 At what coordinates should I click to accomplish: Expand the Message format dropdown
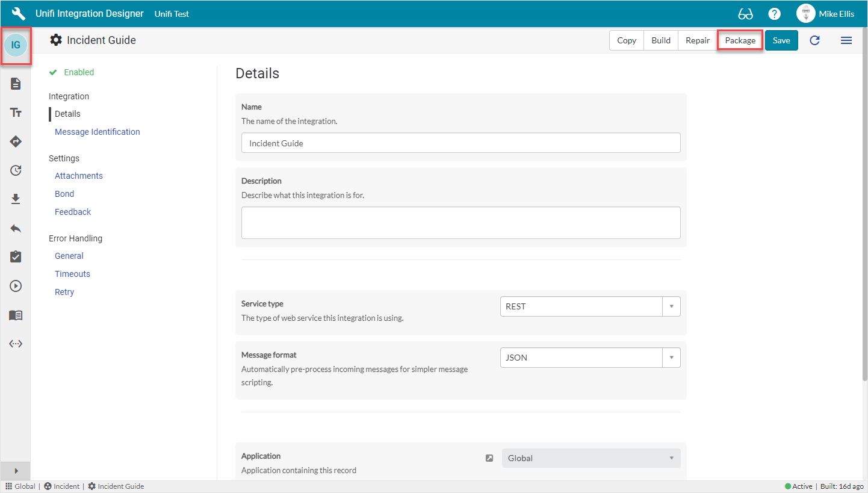[590, 358]
